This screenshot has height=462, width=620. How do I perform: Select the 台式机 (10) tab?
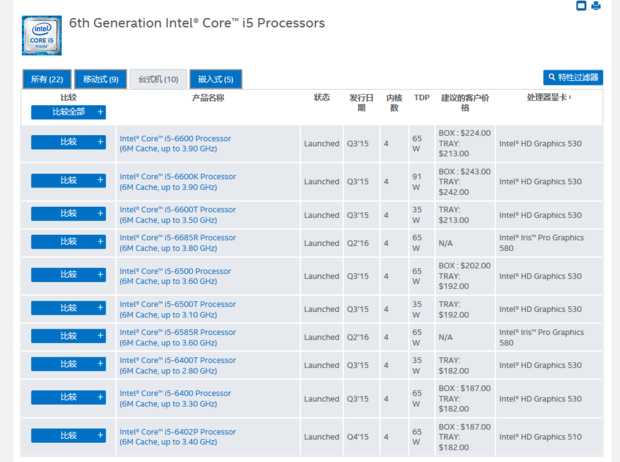click(158, 80)
